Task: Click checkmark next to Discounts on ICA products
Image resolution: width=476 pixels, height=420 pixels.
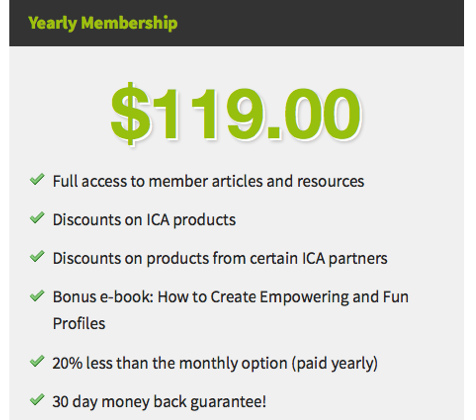Action: point(37,218)
